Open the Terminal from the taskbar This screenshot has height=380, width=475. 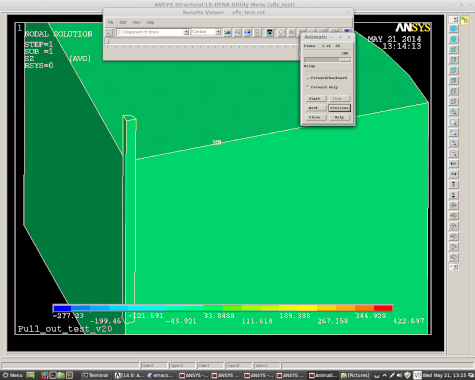(x=96, y=375)
